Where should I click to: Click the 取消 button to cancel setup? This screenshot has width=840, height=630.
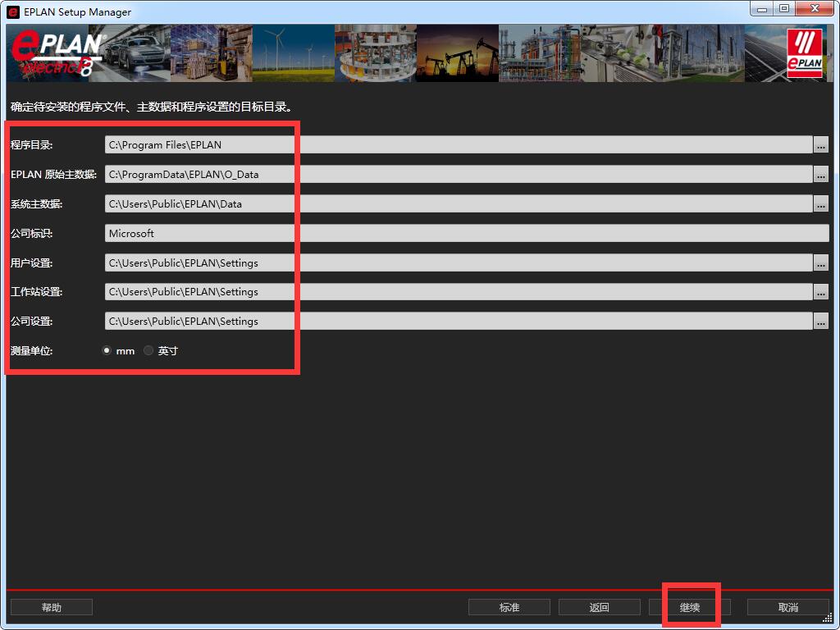[787, 607]
